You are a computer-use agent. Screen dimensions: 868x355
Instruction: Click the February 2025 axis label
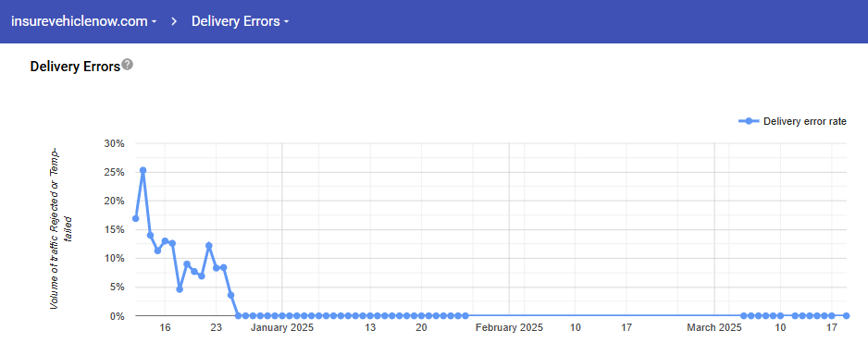point(509,328)
